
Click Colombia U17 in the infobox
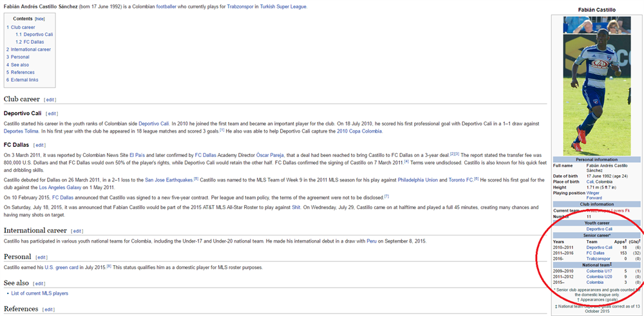[x=598, y=272]
